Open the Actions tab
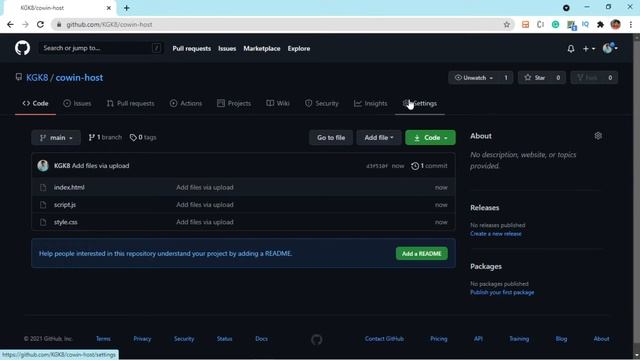 coord(186,103)
